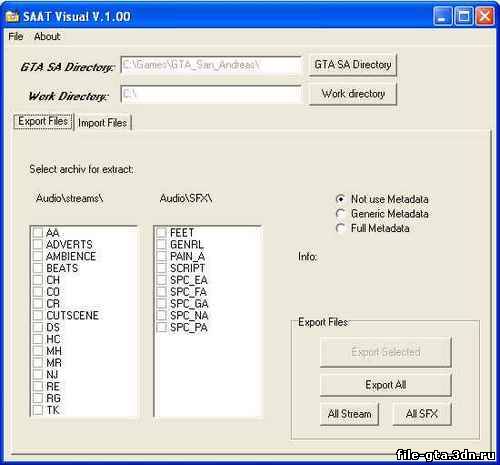Check the ADVERTS stream archive
The height and width of the screenshot is (465, 500).
(x=38, y=244)
